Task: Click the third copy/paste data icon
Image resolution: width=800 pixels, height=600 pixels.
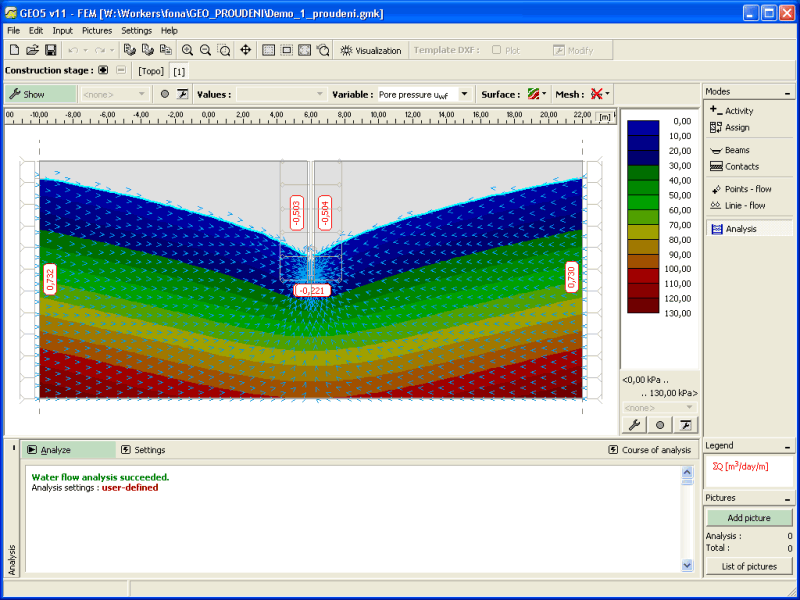Action: tap(165, 50)
